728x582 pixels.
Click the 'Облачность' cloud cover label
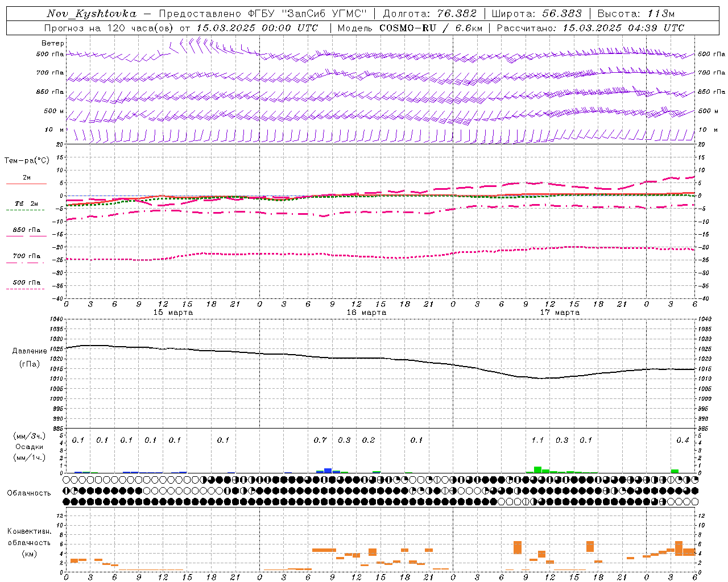click(x=29, y=493)
